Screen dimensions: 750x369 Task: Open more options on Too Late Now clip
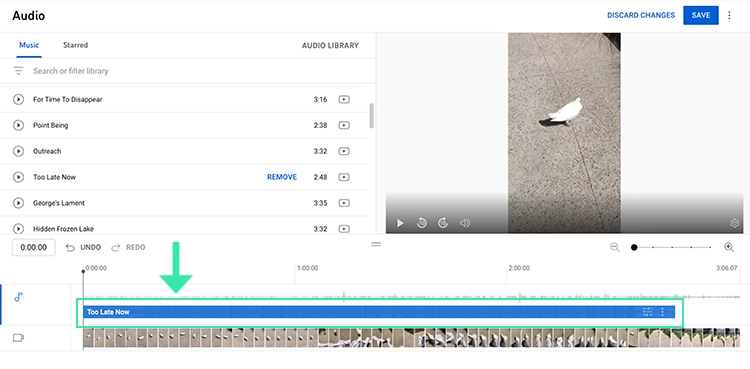662,312
